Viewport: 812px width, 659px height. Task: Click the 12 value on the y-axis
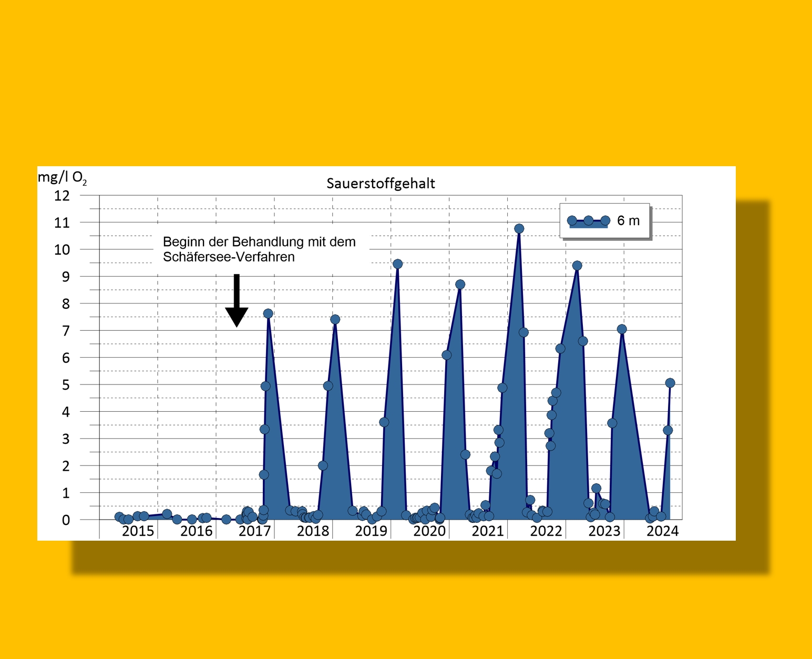(x=62, y=196)
